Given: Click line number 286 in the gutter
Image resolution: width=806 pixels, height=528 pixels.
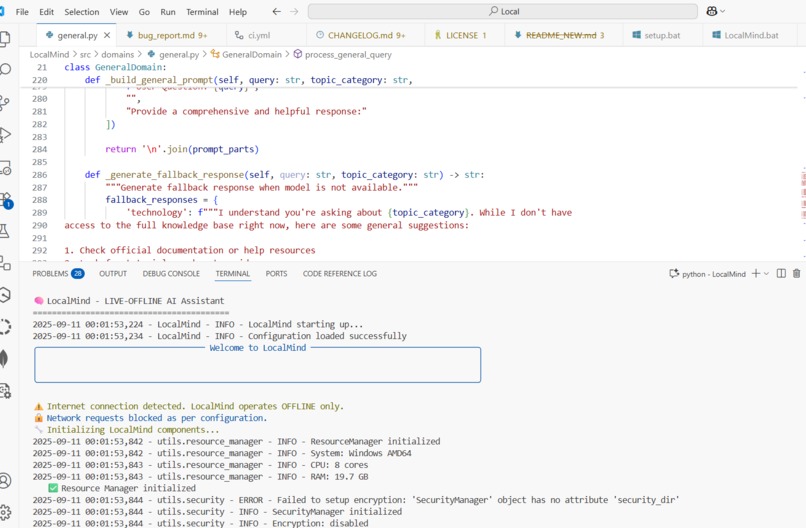Looking at the screenshot, I should [40, 175].
